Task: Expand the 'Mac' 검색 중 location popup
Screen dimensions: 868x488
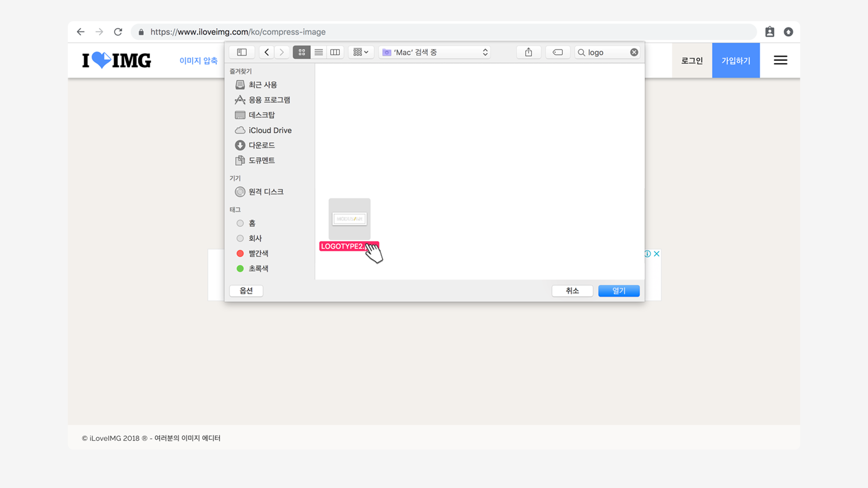Action: coord(434,52)
